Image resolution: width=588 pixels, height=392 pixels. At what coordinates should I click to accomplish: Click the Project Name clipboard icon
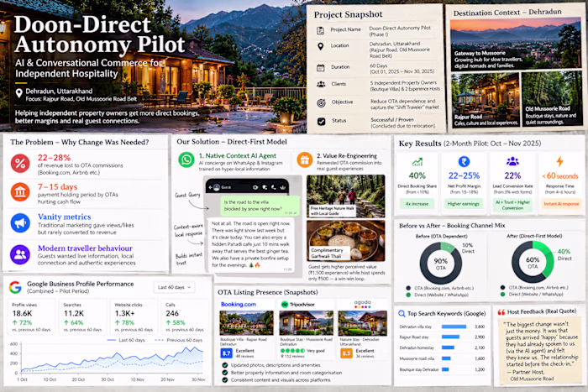pos(320,30)
